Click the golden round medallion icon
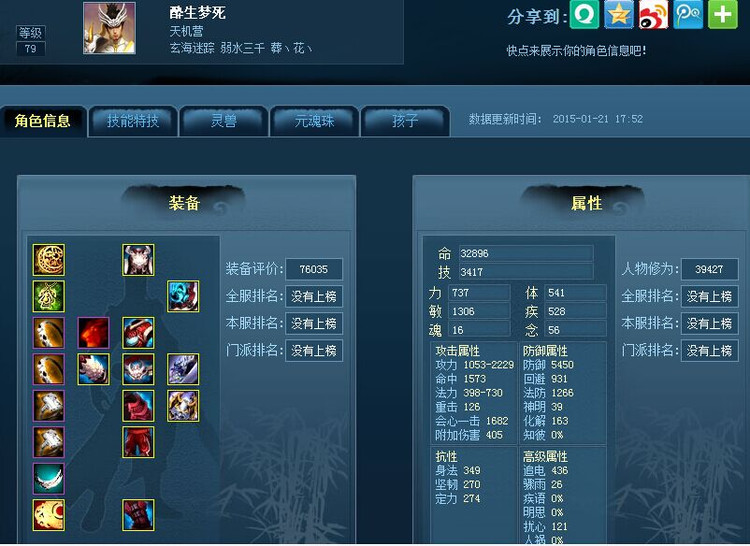 click(x=49, y=260)
